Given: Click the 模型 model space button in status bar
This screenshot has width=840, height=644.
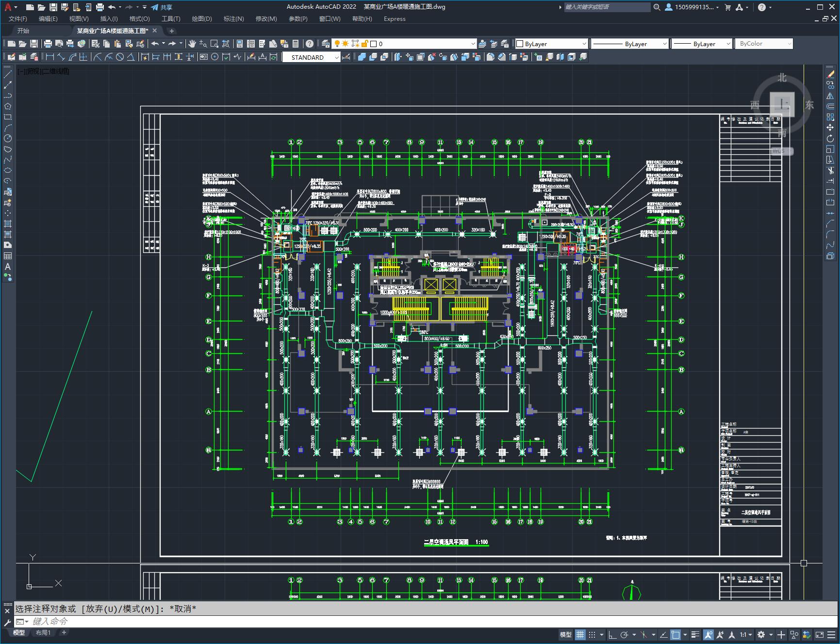Looking at the screenshot, I should [565, 634].
